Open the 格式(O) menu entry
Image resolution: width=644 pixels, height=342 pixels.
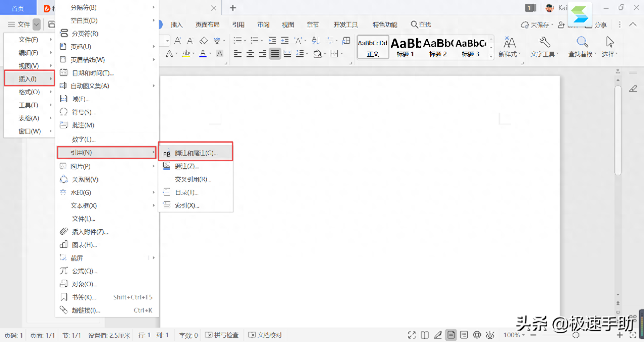[x=29, y=92]
